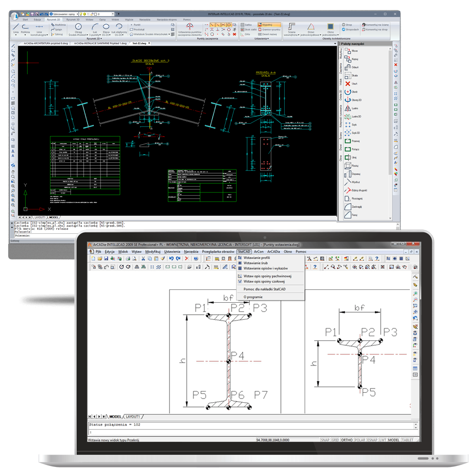The image size is (476, 476).
Task: Click Move tool in Palety narzędzi
Action: [x=351, y=51]
